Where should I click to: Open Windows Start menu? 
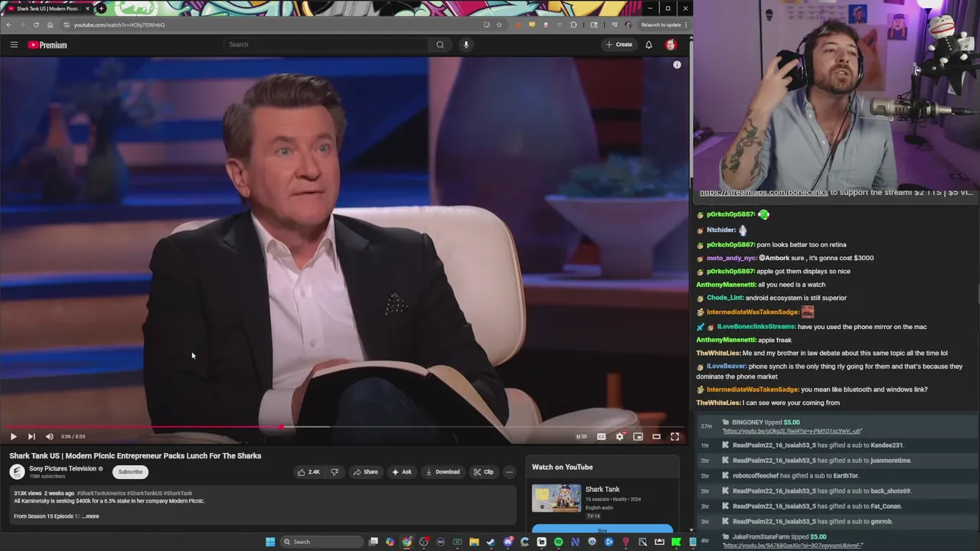pyautogui.click(x=270, y=542)
